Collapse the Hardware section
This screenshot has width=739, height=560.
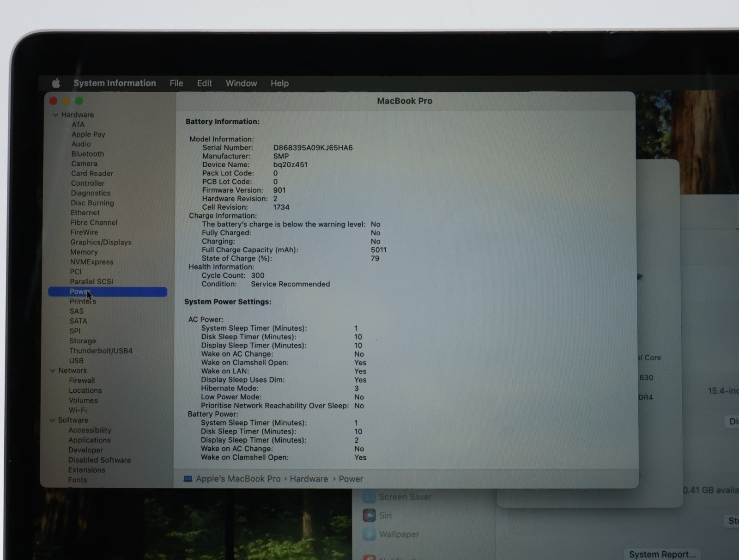(55, 115)
